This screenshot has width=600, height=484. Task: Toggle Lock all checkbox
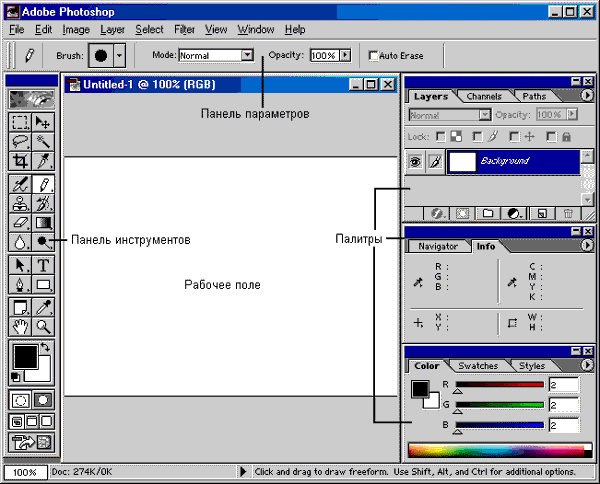(551, 137)
